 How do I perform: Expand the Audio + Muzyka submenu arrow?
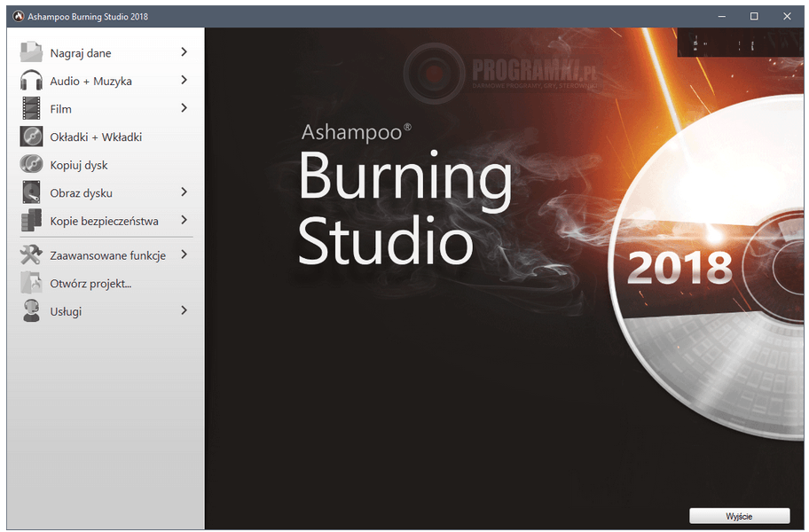point(184,80)
